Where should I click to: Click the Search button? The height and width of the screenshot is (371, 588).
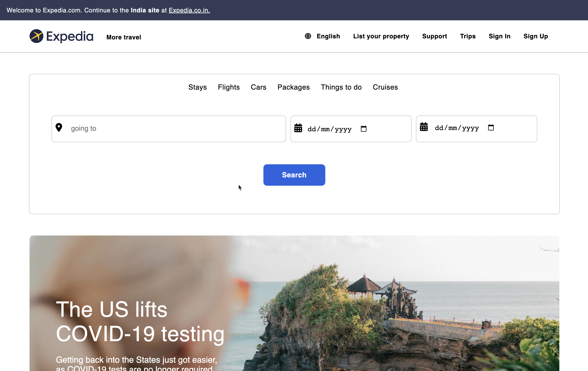click(294, 175)
